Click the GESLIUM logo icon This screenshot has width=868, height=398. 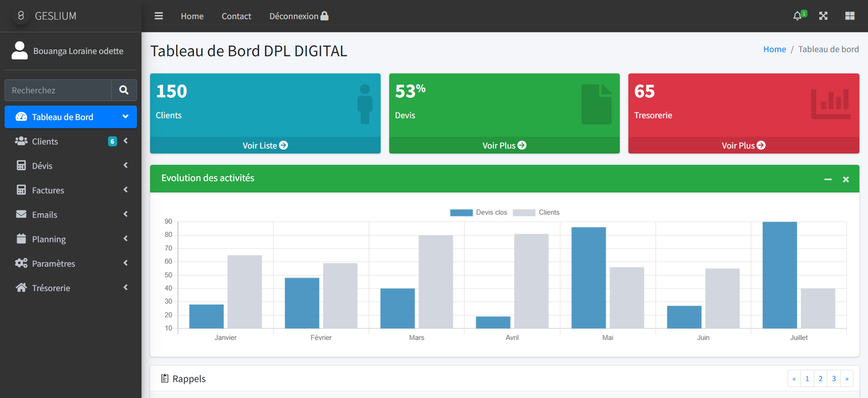point(21,16)
